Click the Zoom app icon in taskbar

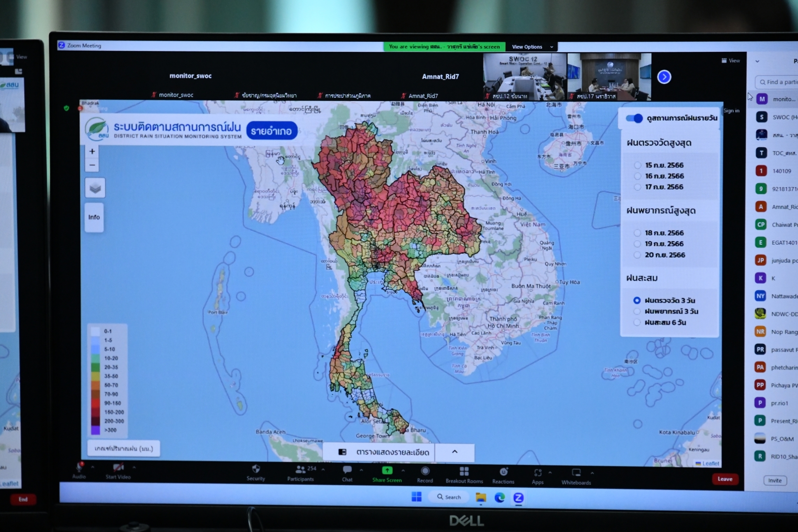coord(518,498)
